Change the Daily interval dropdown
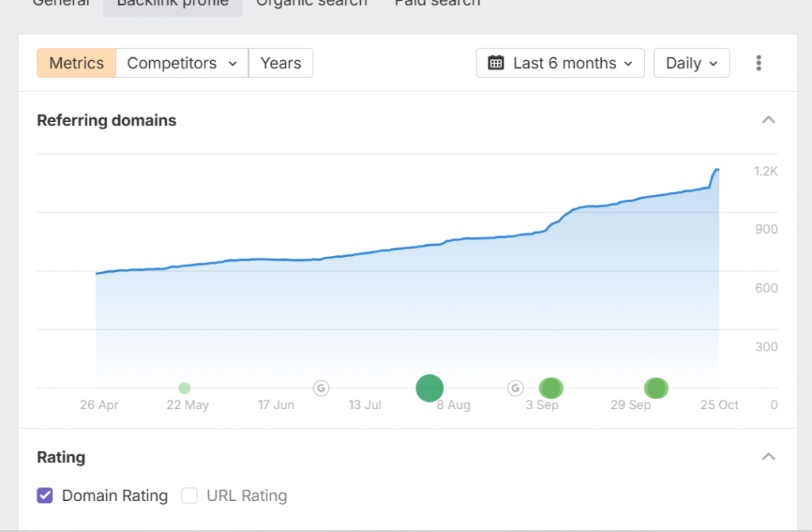 coord(691,63)
